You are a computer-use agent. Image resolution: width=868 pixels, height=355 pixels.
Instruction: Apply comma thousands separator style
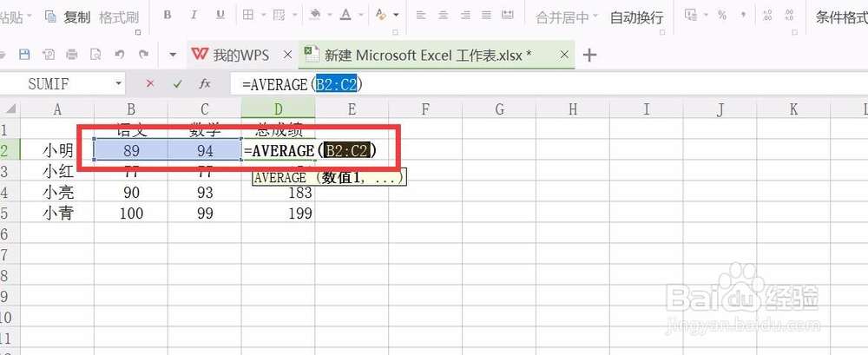coord(744,15)
